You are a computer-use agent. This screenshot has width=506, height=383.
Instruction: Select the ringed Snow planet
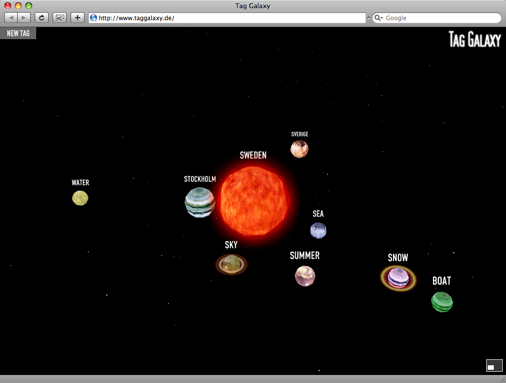tap(398, 278)
